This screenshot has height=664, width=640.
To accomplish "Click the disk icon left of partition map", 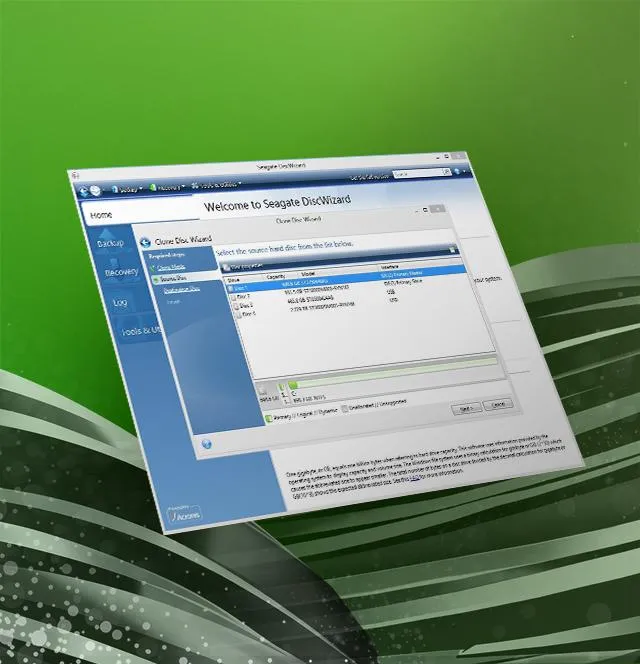I will pyautogui.click(x=263, y=390).
